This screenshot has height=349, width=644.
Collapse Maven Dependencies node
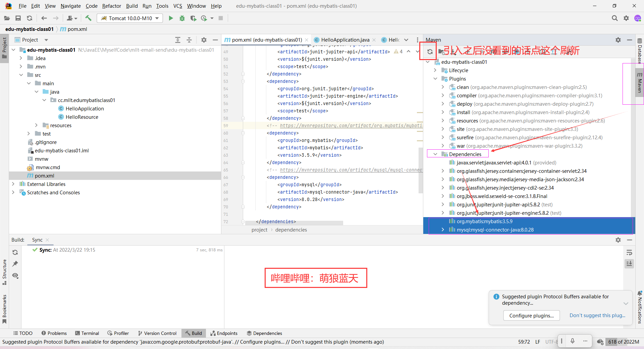coord(435,154)
